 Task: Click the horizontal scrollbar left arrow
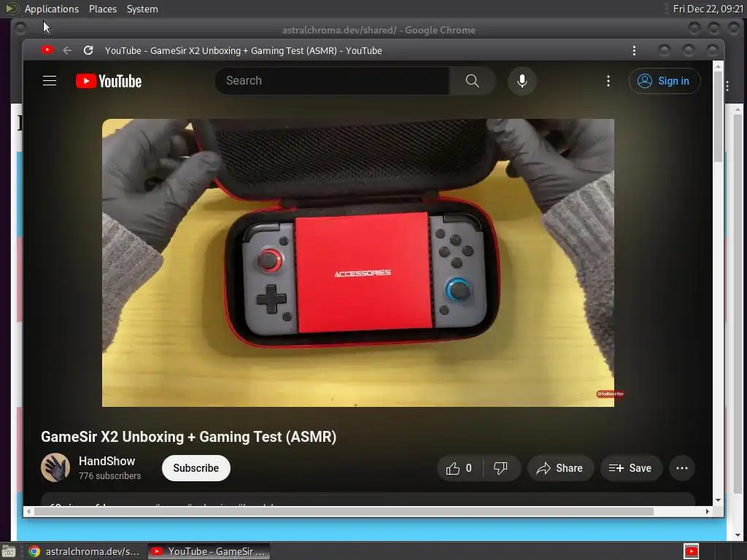coord(29,511)
